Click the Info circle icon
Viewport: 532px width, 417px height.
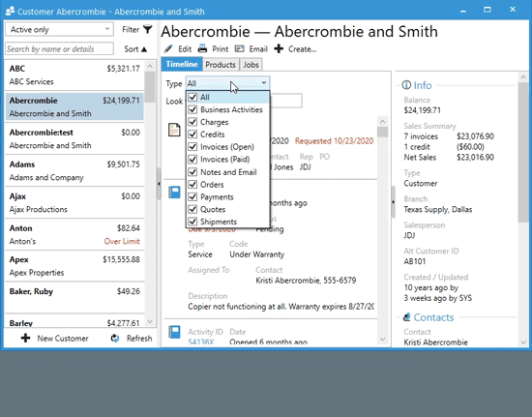pos(406,85)
